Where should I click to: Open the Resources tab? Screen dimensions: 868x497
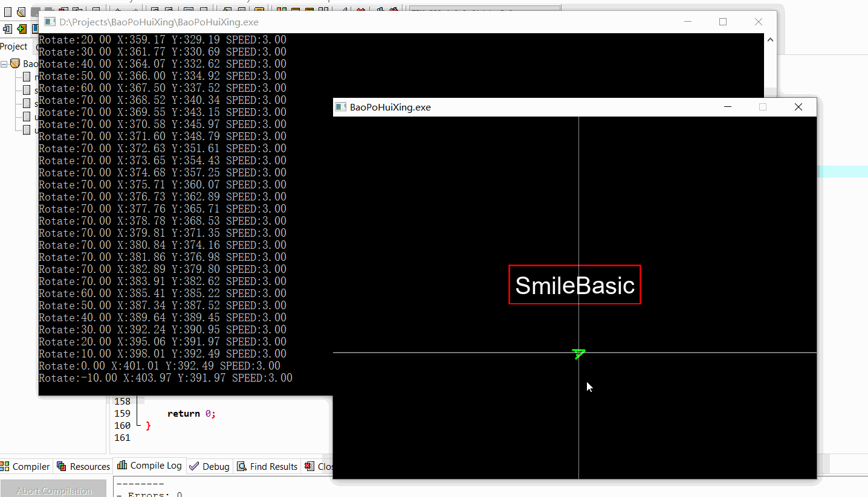coord(83,466)
